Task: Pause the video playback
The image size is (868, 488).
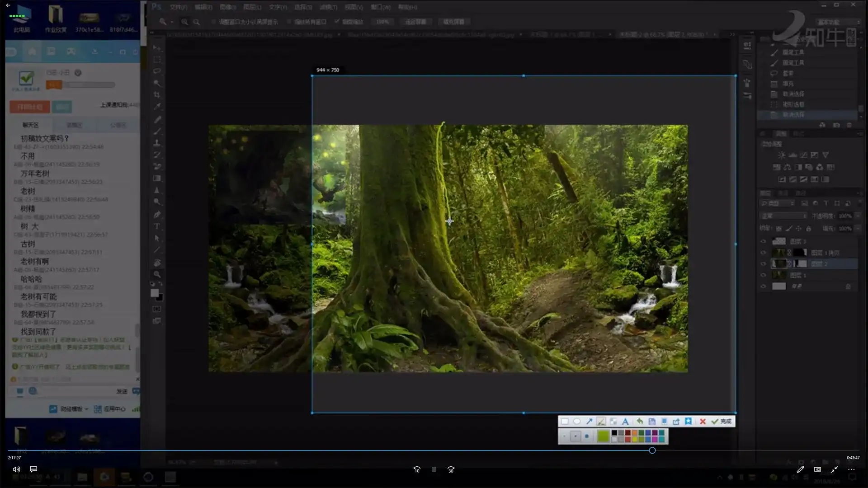Action: 434,469
